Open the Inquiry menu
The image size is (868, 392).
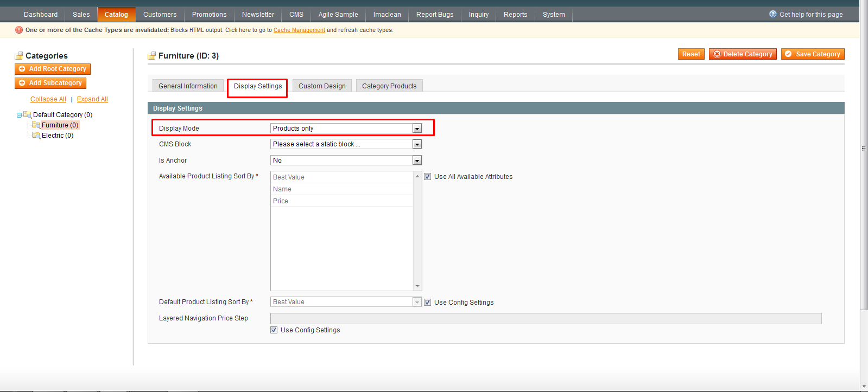click(479, 15)
